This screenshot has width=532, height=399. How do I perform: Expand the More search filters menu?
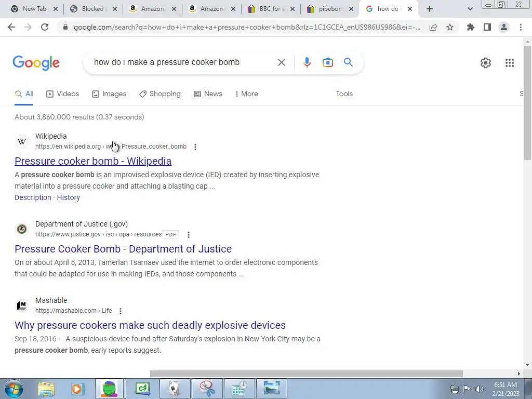(247, 94)
